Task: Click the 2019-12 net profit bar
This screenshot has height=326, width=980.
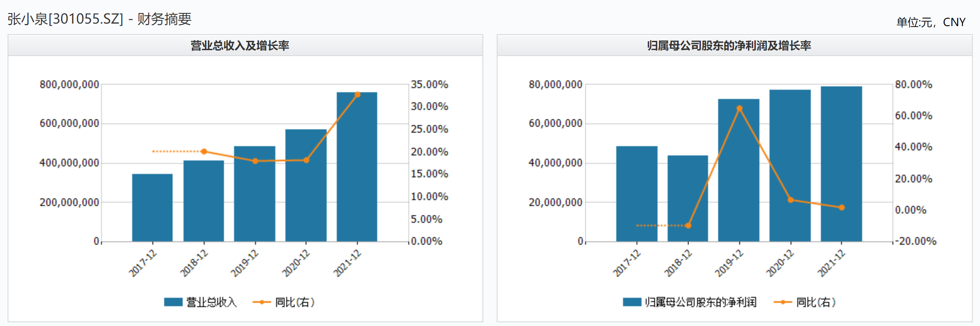Action: tap(739, 170)
